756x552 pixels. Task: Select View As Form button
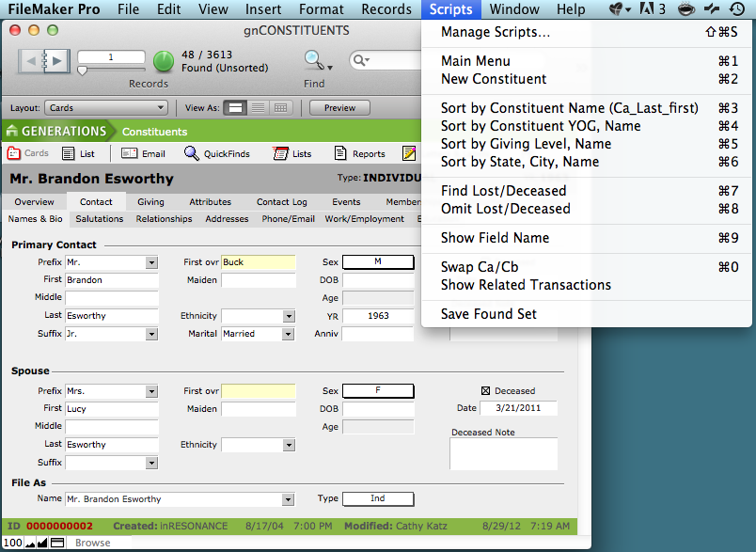point(236,108)
